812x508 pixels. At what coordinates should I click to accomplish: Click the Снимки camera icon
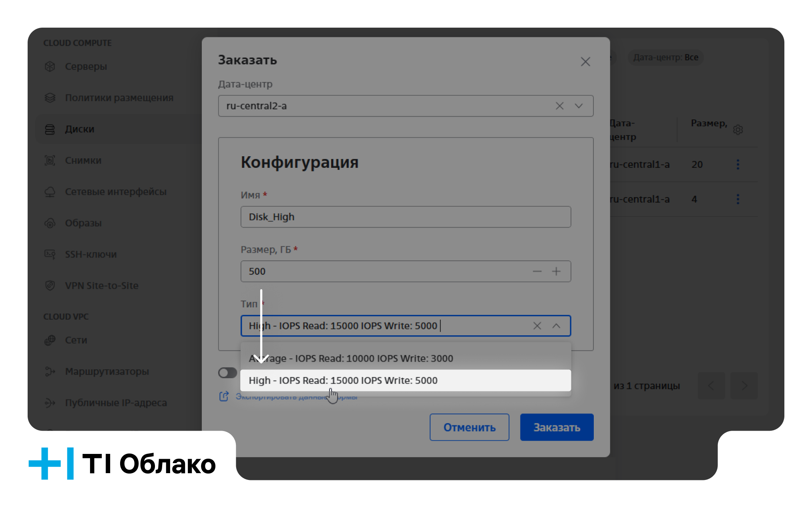50,160
